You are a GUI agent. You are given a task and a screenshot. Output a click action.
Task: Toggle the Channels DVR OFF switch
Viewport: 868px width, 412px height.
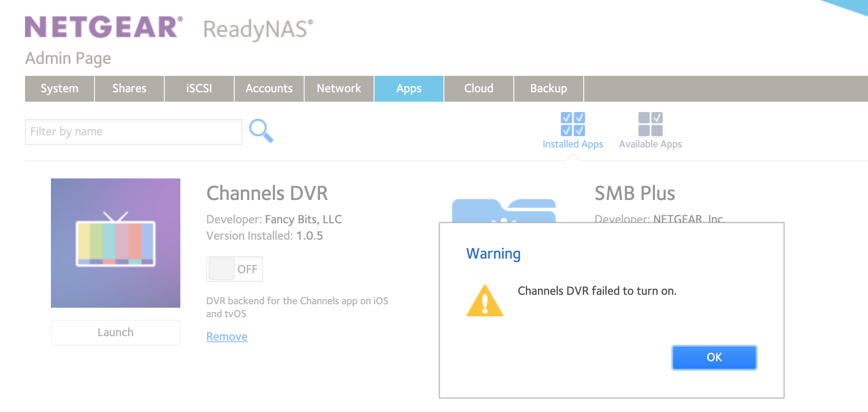(235, 269)
